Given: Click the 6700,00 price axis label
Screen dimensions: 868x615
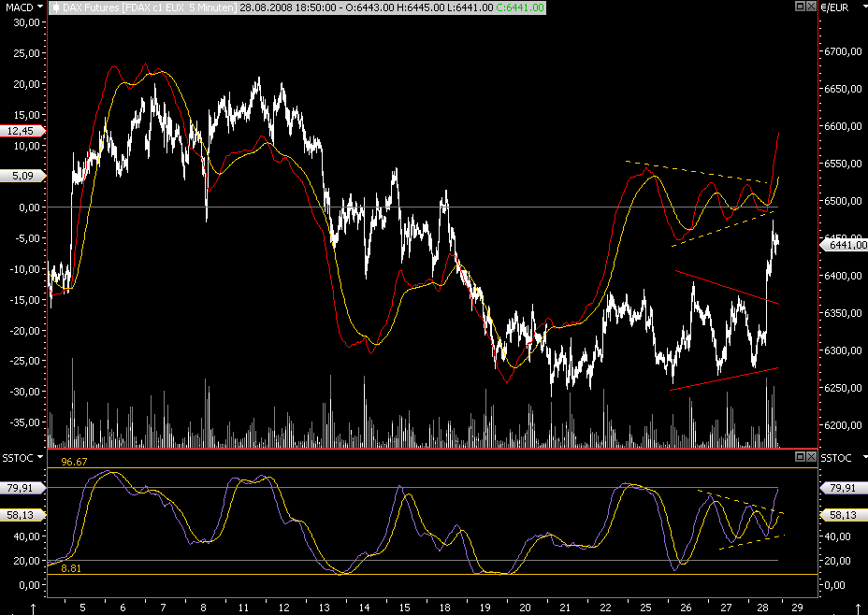Looking at the screenshot, I should coord(843,51).
